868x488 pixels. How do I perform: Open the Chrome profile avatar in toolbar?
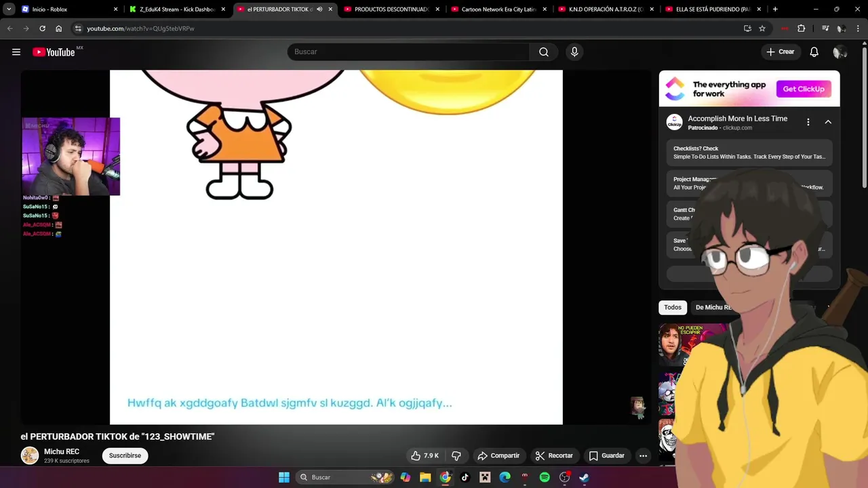pyautogui.click(x=842, y=28)
